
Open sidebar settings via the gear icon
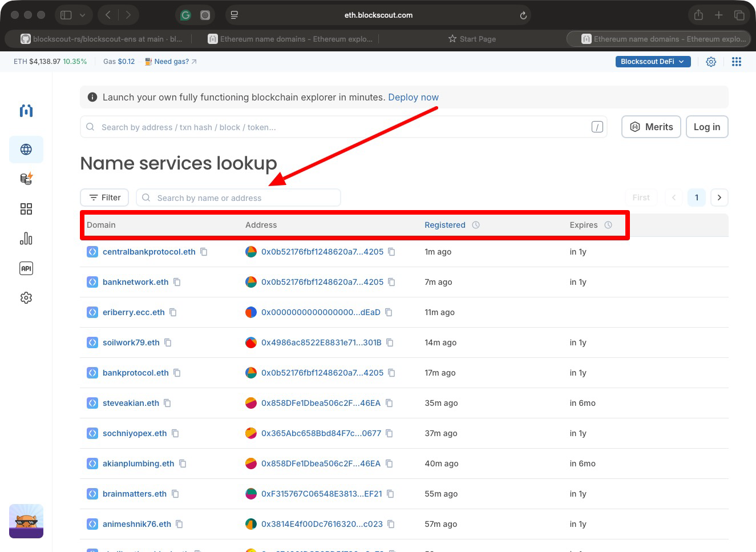pos(26,297)
